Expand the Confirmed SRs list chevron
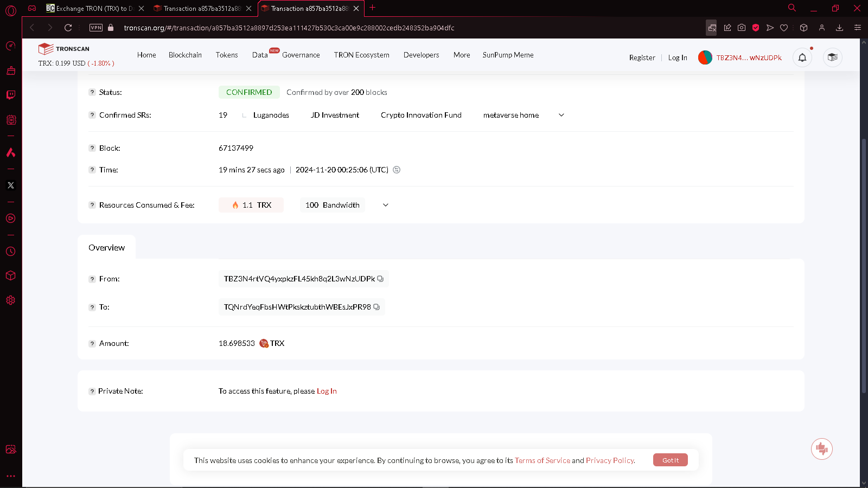The image size is (868, 488). [x=561, y=115]
